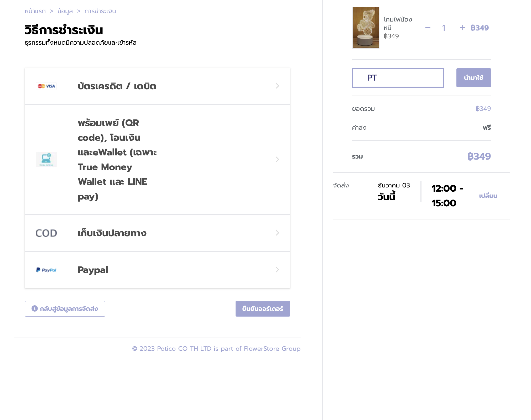Go to หน้าแรก breadcrumb
This screenshot has height=420, width=531.
pos(35,11)
